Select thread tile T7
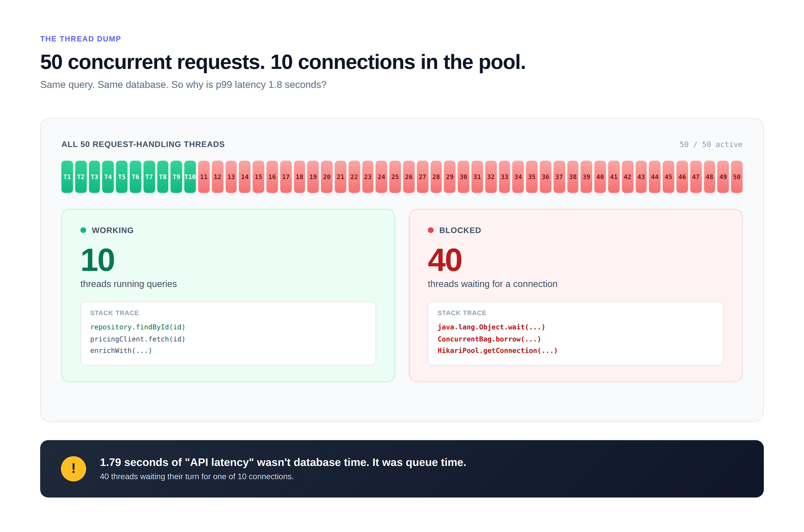Image resolution: width=804 pixels, height=532 pixels. pyautogui.click(x=149, y=177)
